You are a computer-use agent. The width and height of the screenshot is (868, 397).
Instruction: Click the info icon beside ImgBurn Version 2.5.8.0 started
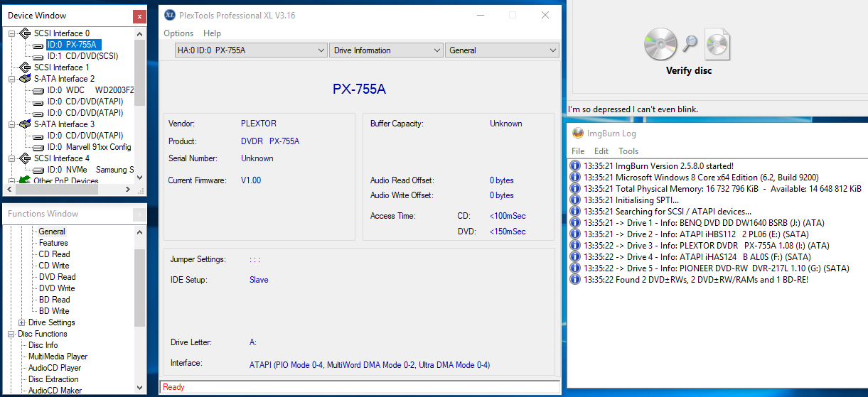[x=575, y=166]
